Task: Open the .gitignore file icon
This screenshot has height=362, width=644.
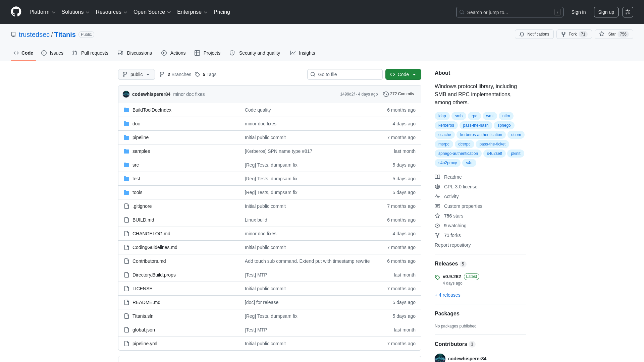Action: click(x=126, y=206)
